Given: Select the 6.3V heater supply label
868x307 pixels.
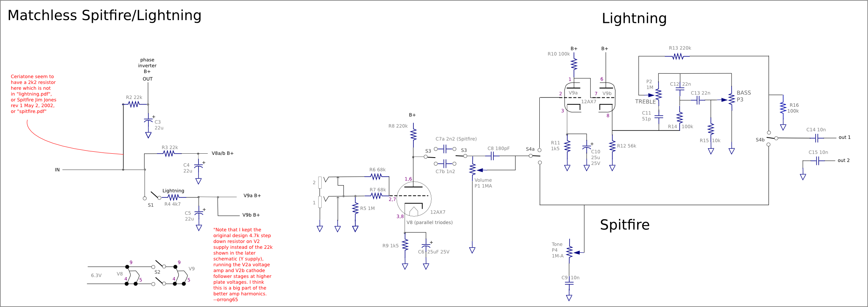Looking at the screenshot, I should pos(96,276).
